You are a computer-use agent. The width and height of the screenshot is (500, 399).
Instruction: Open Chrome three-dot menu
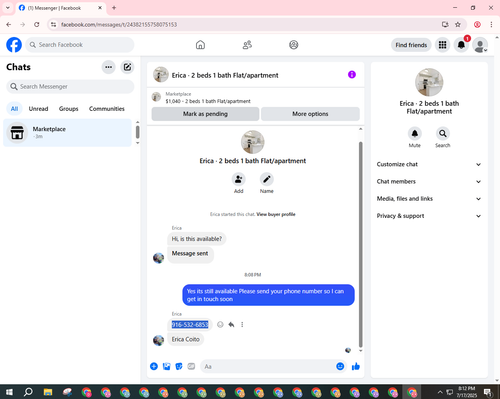click(491, 24)
